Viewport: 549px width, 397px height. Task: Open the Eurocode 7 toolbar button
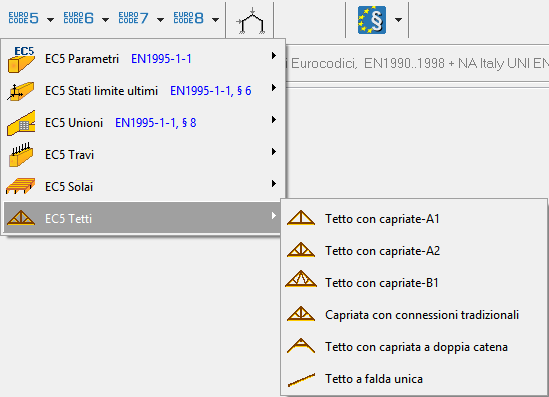click(133, 18)
